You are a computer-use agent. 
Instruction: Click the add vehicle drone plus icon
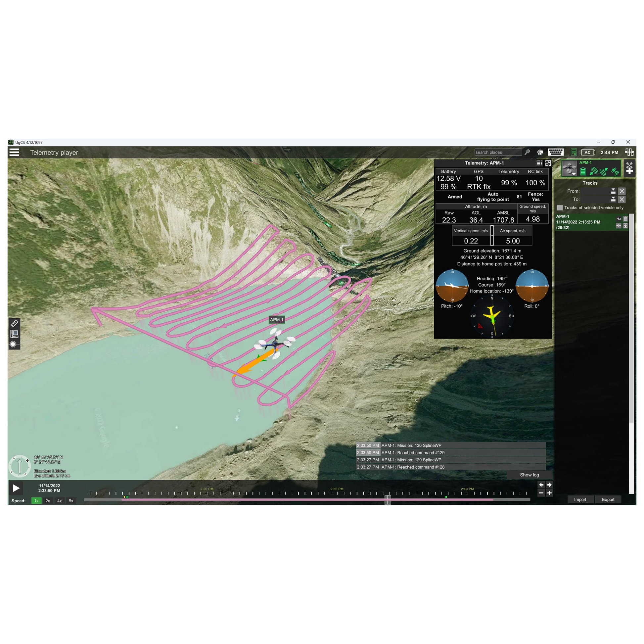(x=629, y=168)
